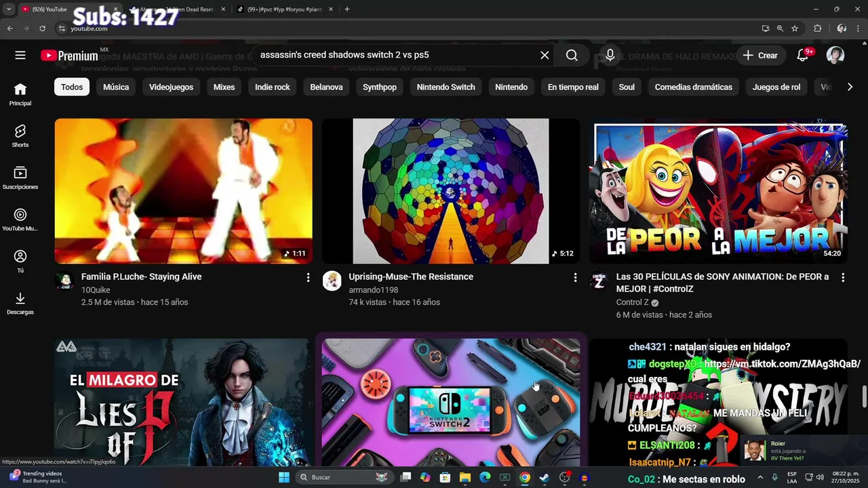Screen dimensions: 868x488
Task: Select the Comedias dramáticas chip
Action: pyautogui.click(x=693, y=87)
